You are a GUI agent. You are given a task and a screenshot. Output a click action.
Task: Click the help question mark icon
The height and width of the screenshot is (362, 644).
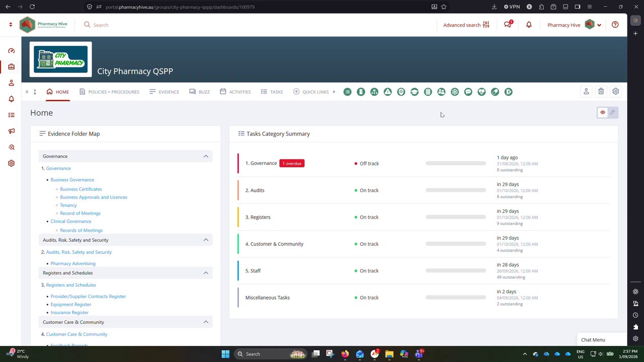pyautogui.click(x=615, y=25)
